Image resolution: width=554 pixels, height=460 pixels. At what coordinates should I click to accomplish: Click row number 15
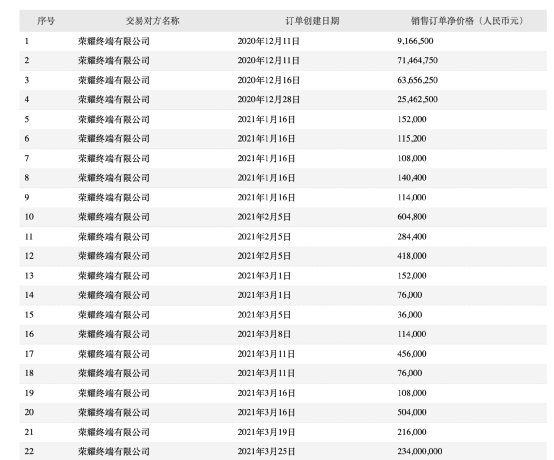(29, 315)
